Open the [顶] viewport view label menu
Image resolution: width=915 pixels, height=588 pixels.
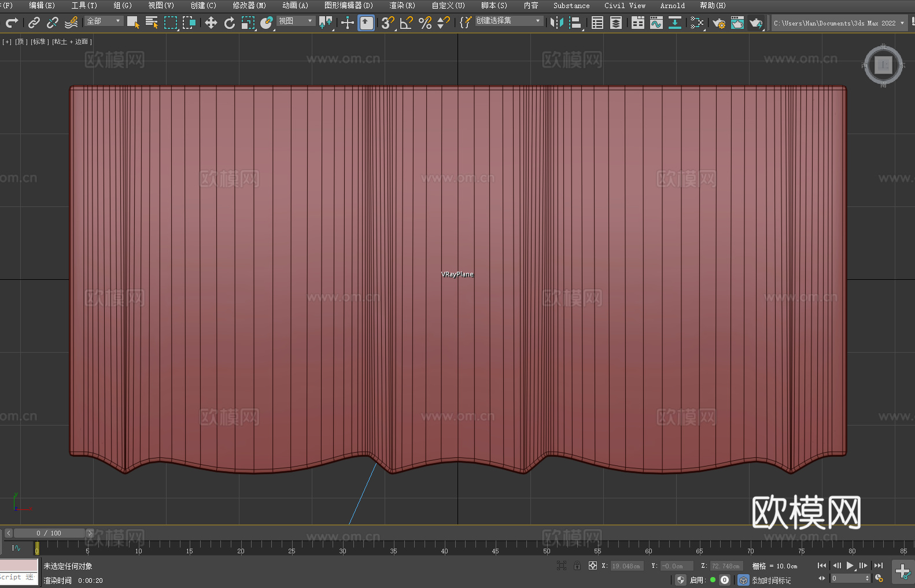21,42
